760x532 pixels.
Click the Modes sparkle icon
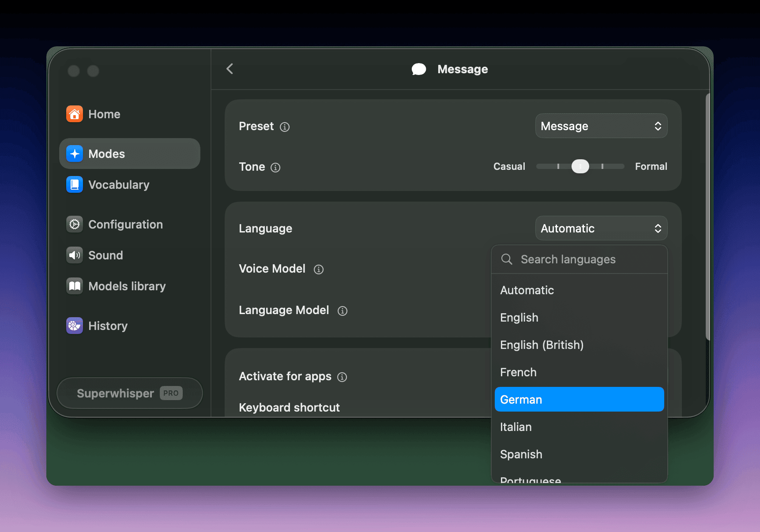75,154
